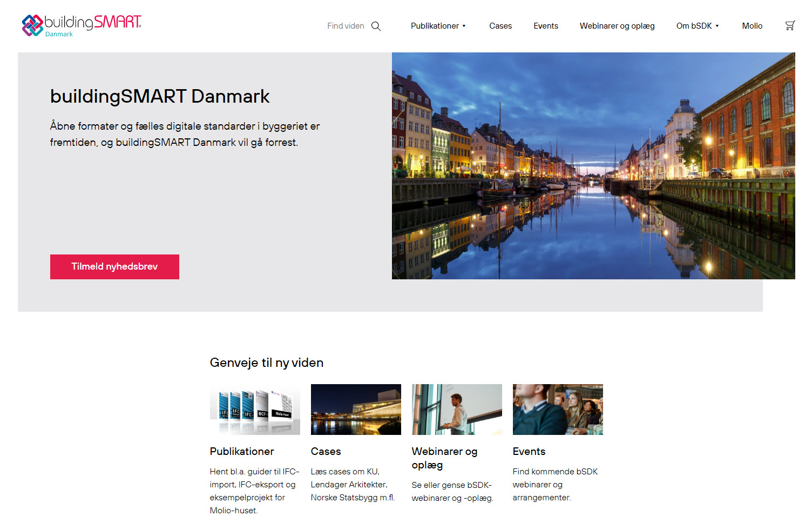Open the shopping cart icon
Screen dimensions: 812x523
coord(790,25)
